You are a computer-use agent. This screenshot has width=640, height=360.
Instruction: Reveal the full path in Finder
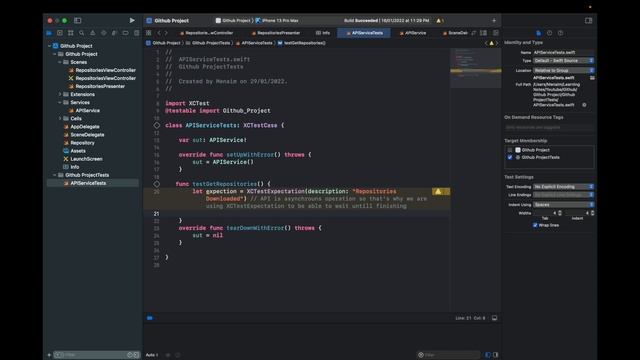click(584, 105)
